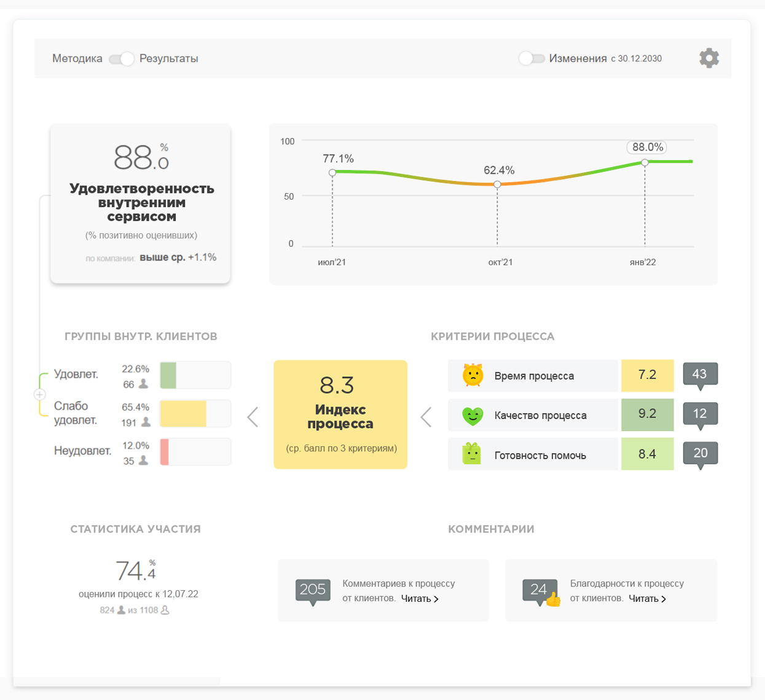Select the Результаты label
The image size is (765, 700).
tap(168, 59)
